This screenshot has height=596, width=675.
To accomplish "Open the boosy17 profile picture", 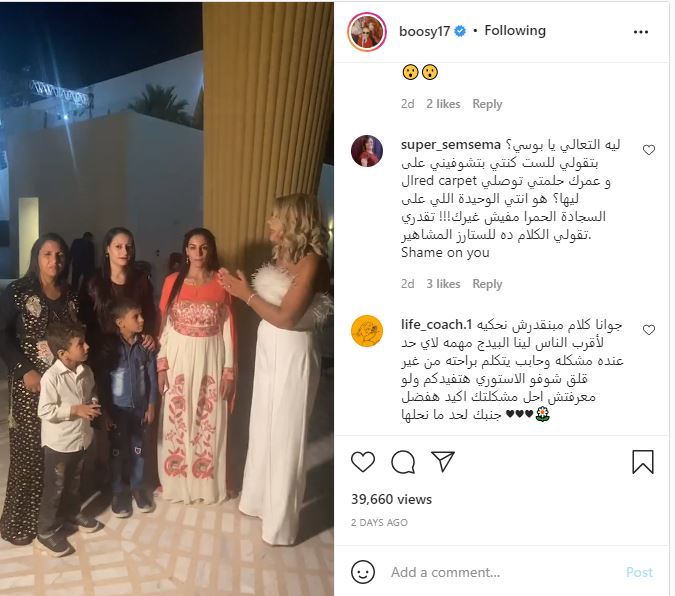I will [367, 32].
